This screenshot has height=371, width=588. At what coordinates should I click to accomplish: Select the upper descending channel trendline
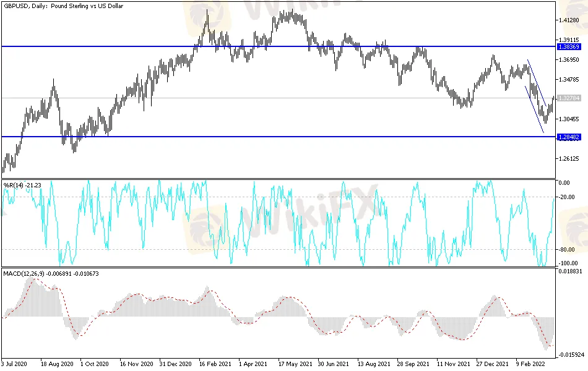(537, 82)
